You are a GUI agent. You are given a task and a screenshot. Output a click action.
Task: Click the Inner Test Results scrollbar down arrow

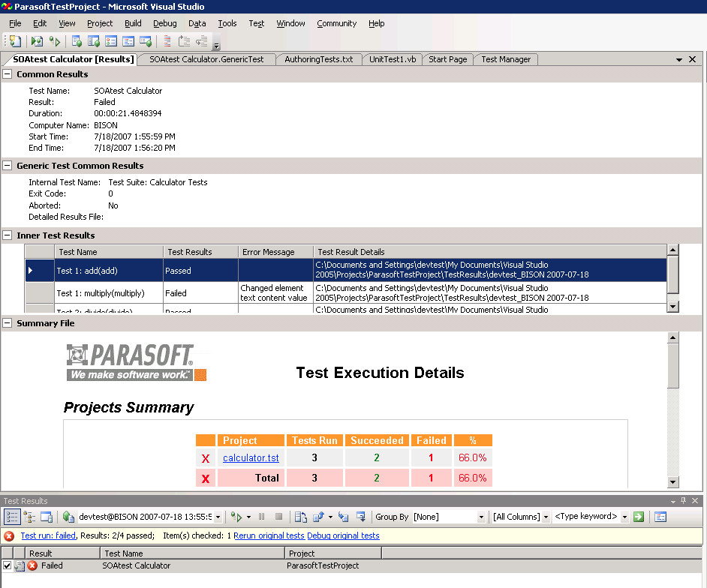coord(672,307)
